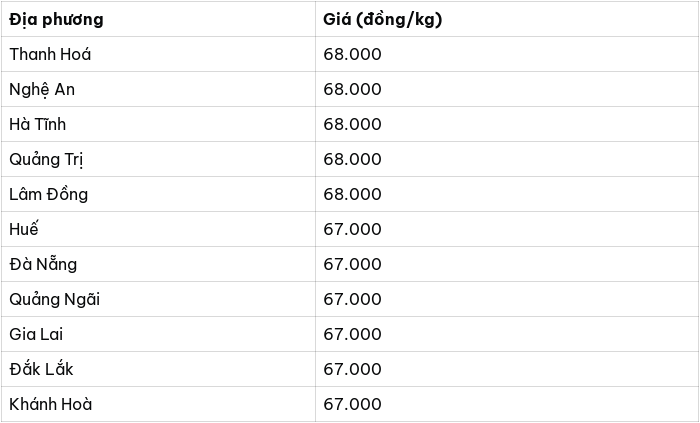
Task: Click the Lâm Đồng cell
Action: coord(158,194)
